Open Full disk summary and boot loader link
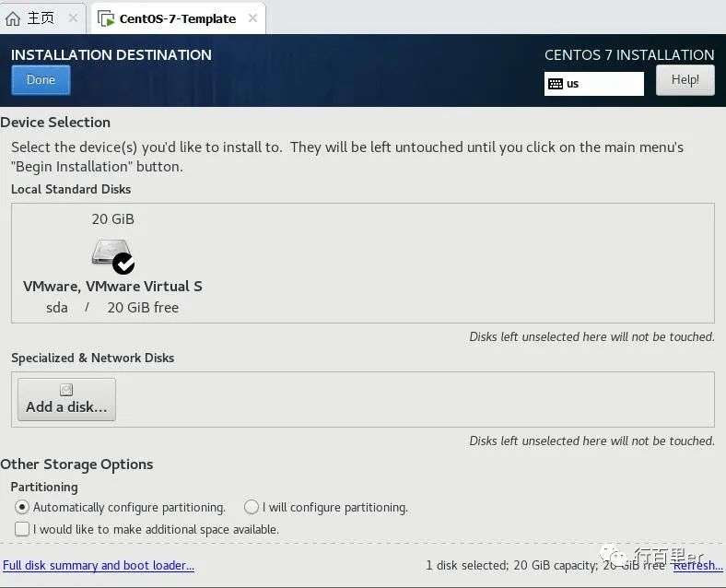The height and width of the screenshot is (588, 726). point(99,565)
